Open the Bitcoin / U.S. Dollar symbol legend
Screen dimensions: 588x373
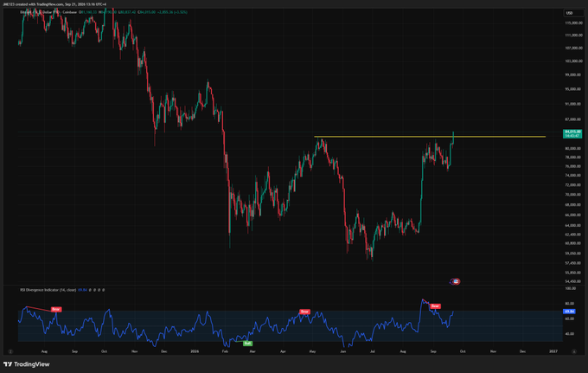point(48,12)
